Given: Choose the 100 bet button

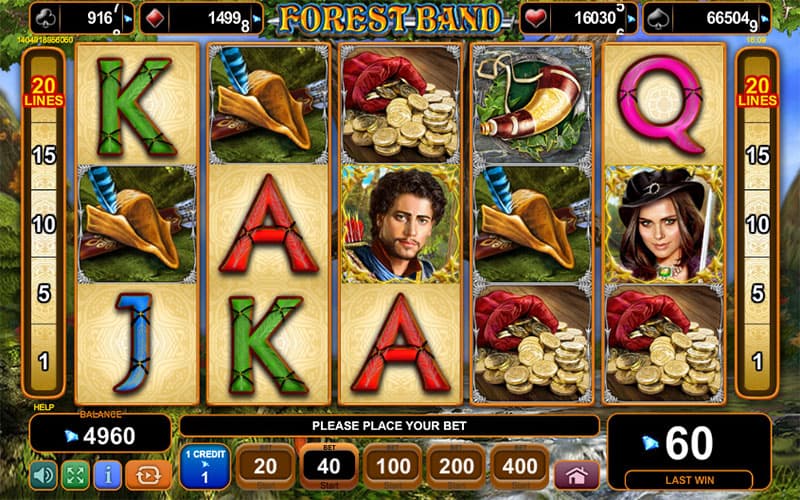Looking at the screenshot, I should coord(393,466).
